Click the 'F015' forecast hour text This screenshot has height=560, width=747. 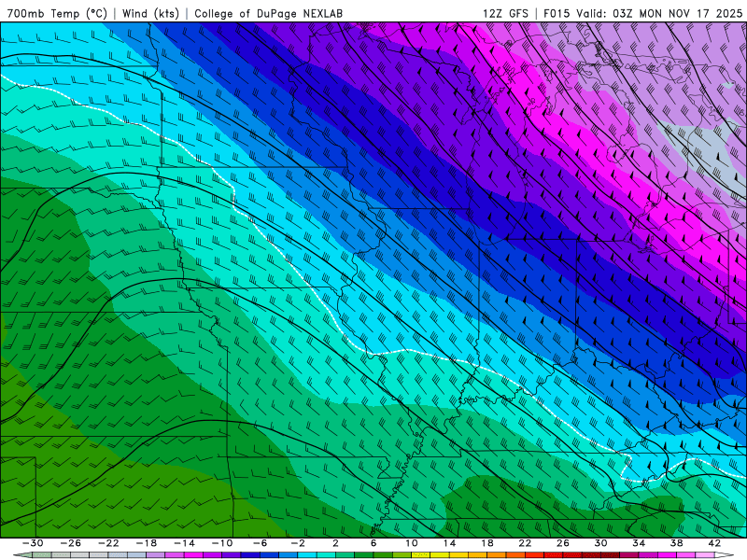[x=557, y=13]
